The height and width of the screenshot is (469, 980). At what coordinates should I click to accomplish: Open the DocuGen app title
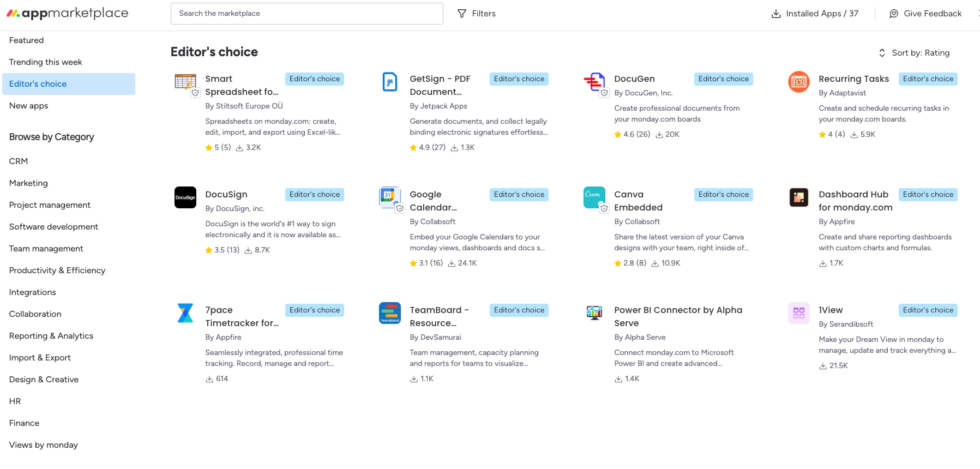(634, 79)
